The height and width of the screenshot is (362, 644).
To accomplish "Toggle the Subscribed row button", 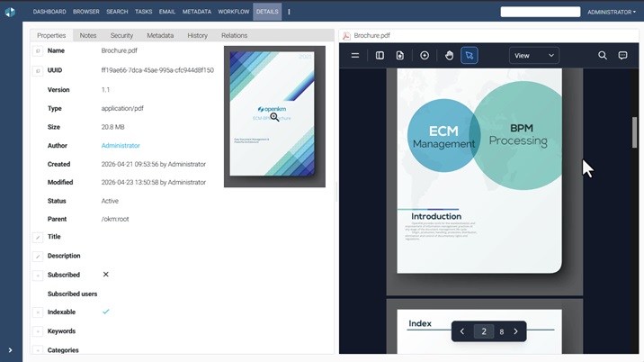I will (38, 276).
